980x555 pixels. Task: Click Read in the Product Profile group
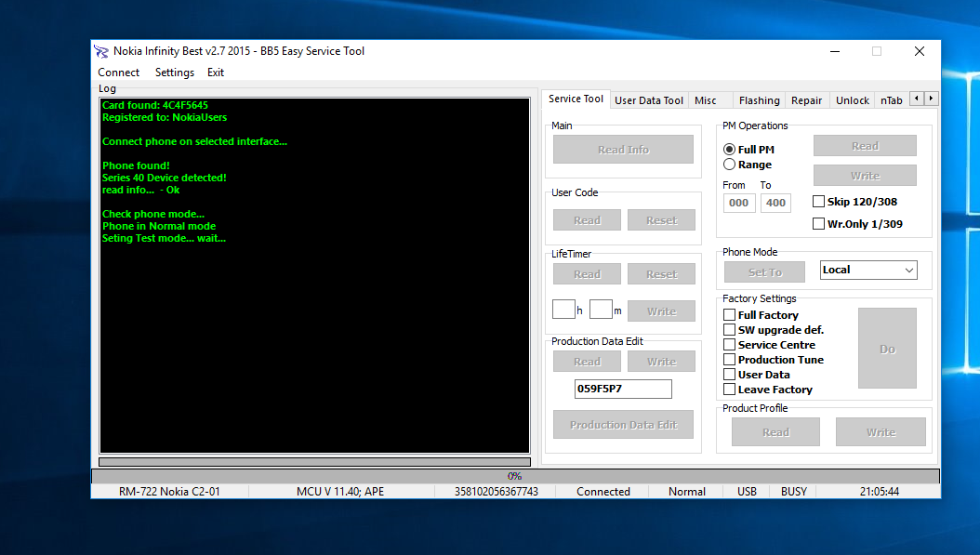tap(775, 432)
